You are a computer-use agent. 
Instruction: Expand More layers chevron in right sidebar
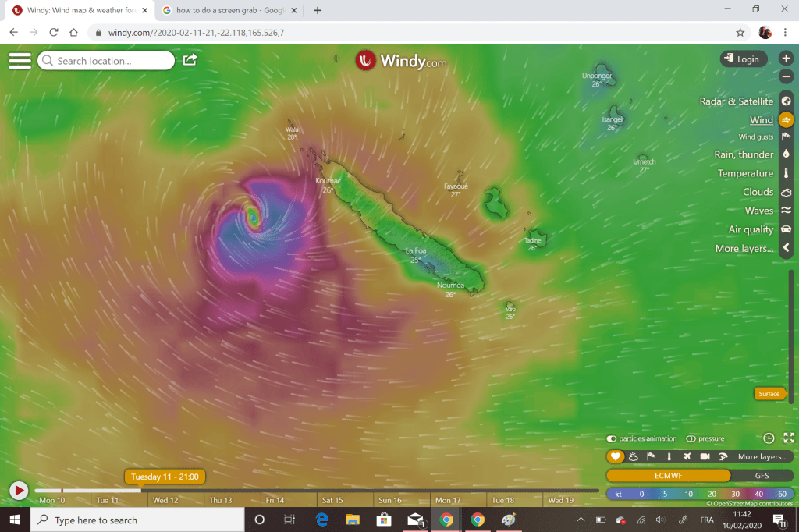coord(786,248)
